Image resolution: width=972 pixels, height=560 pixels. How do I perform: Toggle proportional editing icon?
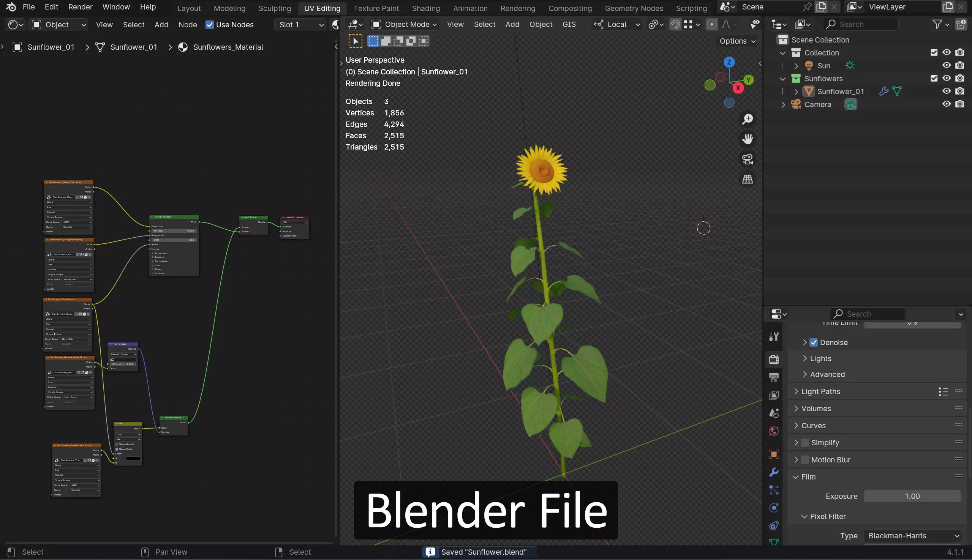[712, 25]
